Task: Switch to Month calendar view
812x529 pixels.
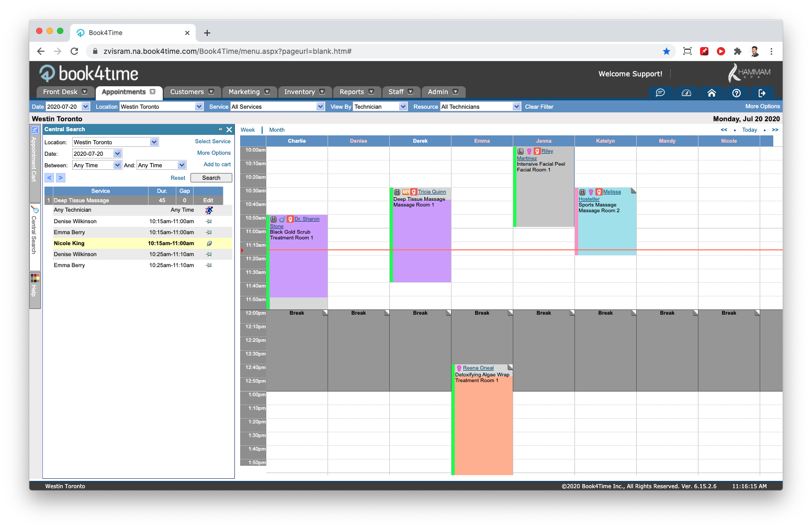Action: (x=277, y=130)
